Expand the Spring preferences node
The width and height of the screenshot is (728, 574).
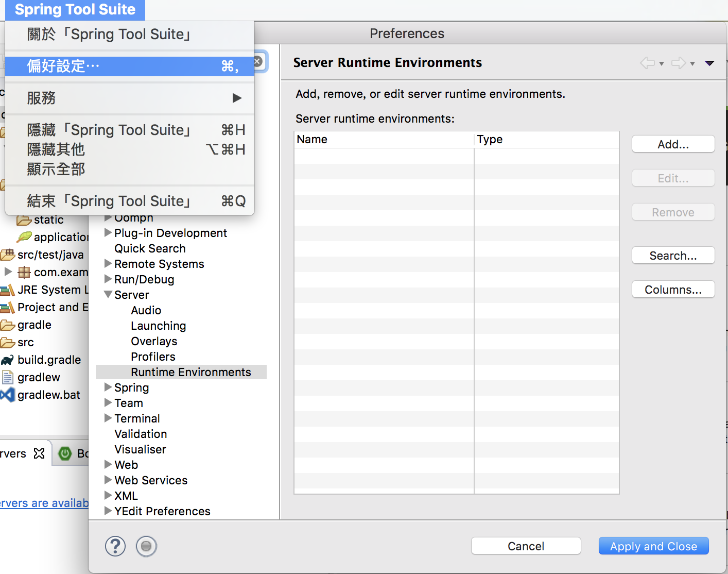(x=108, y=387)
